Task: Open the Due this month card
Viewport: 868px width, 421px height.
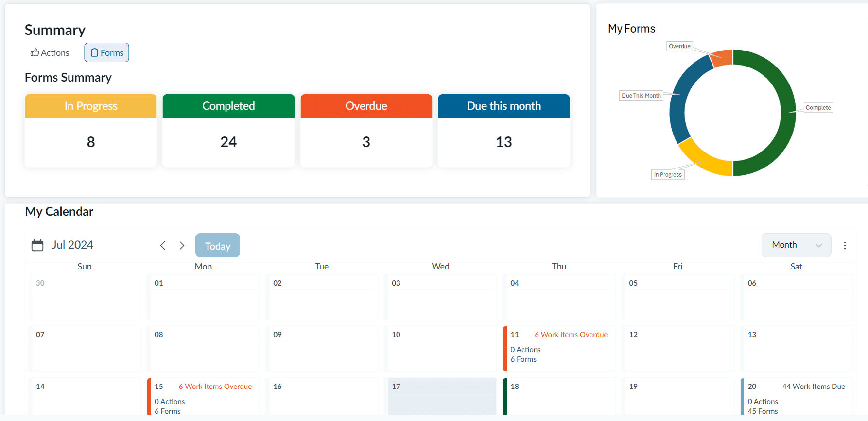Action: pyautogui.click(x=503, y=131)
